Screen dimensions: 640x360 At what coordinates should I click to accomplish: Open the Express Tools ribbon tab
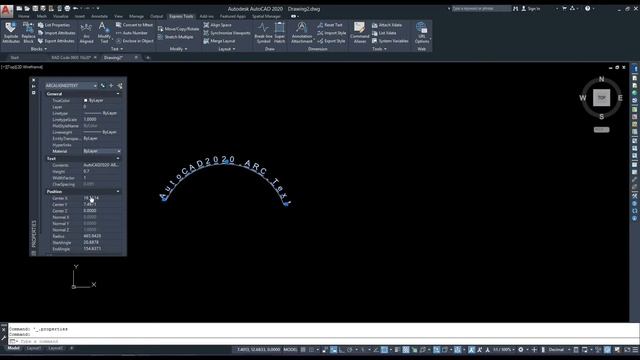click(x=181, y=16)
